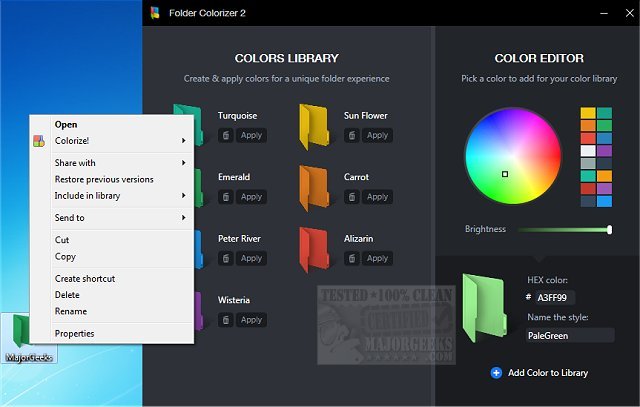640x407 pixels.
Task: Click the COLOR EDITOR heading
Action: click(539, 58)
